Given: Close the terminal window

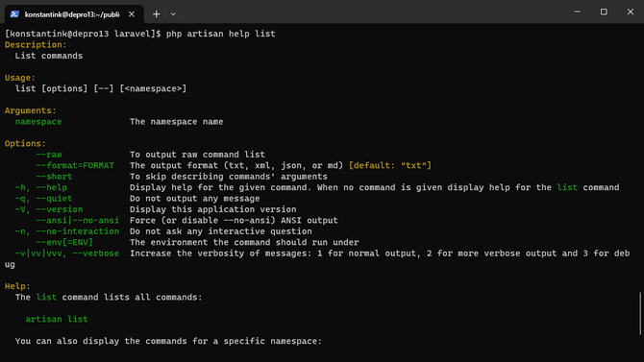Looking at the screenshot, I should 631,12.
